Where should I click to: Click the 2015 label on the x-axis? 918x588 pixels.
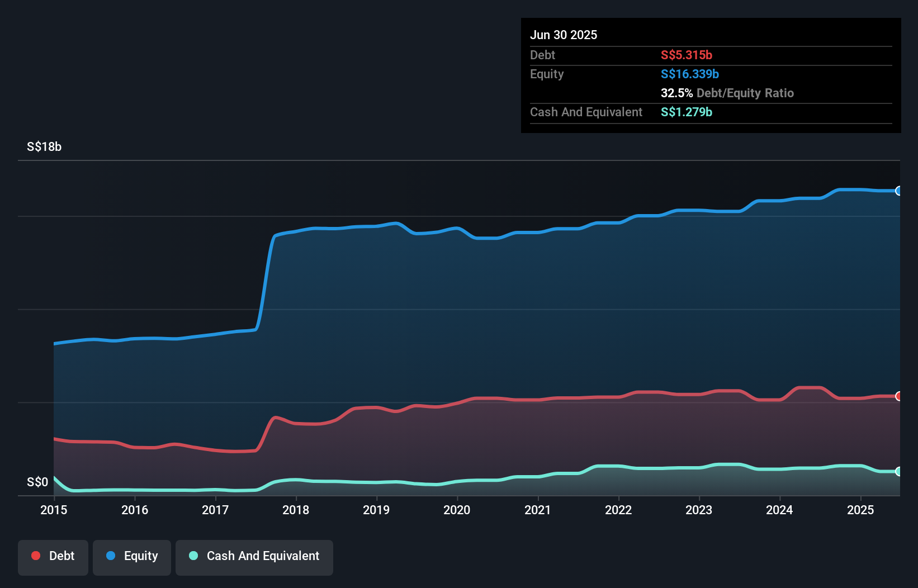(54, 510)
